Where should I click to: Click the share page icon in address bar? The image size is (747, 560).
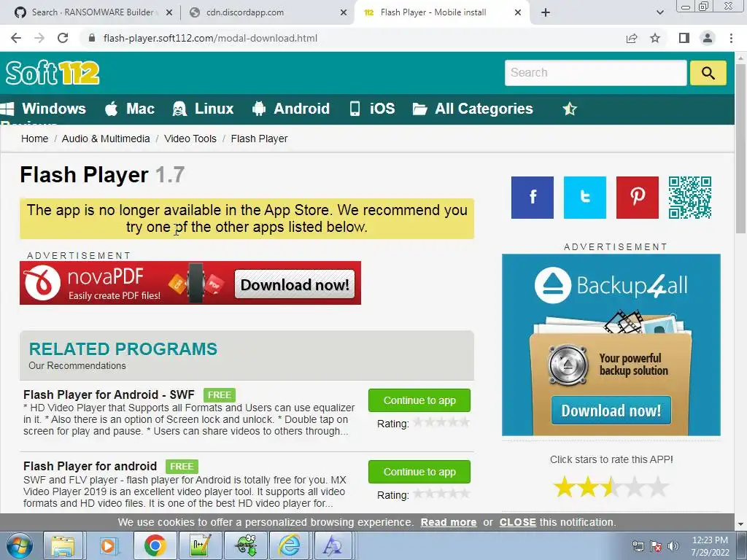[632, 38]
